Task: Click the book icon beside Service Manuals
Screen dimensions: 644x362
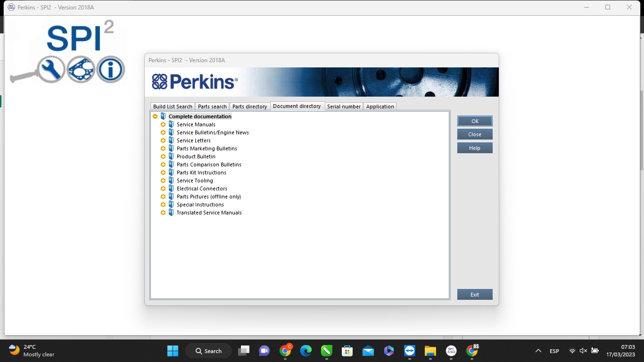Action: [171, 124]
